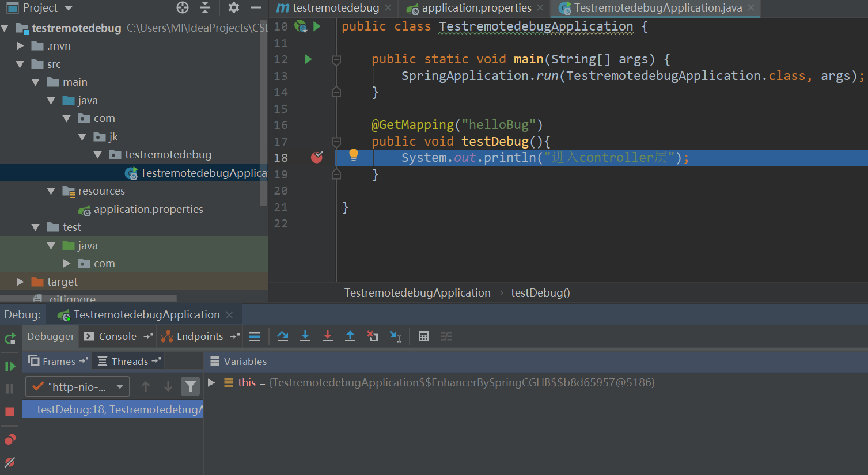Image resolution: width=868 pixels, height=475 pixels.
Task: Close the application.properties tab
Action: tap(540, 8)
